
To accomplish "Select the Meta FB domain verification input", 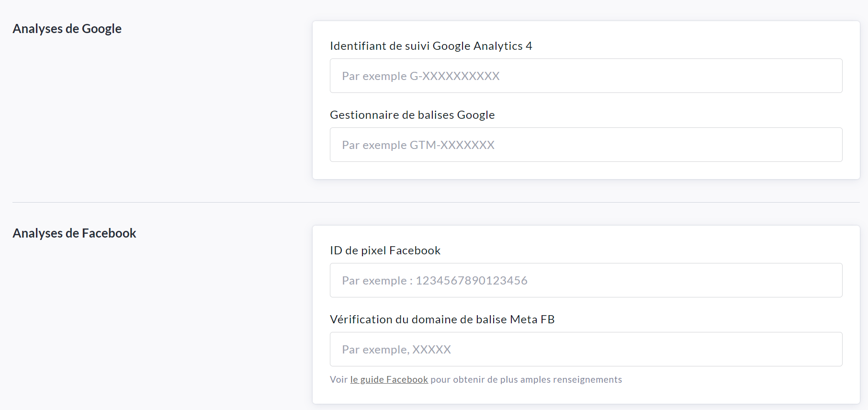I will [586, 349].
